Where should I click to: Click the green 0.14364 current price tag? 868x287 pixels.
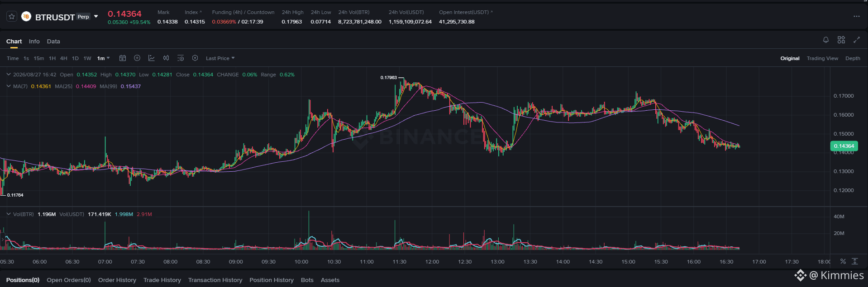(x=844, y=146)
